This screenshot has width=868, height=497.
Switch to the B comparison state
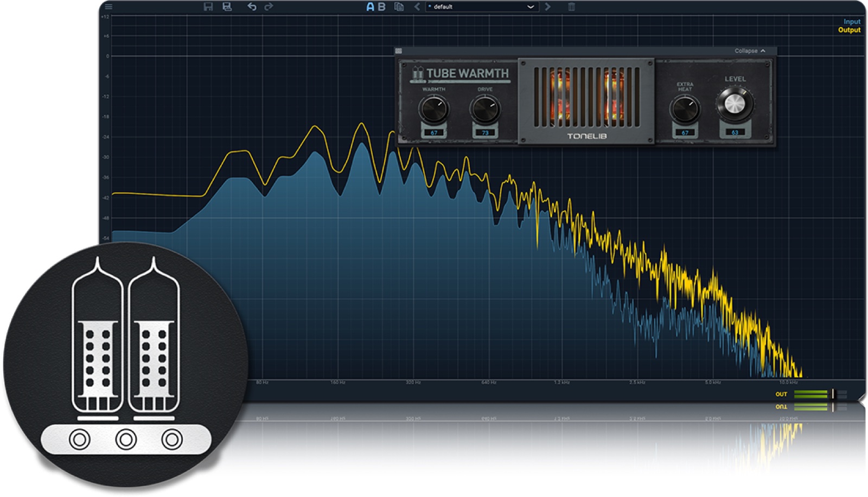pos(381,7)
